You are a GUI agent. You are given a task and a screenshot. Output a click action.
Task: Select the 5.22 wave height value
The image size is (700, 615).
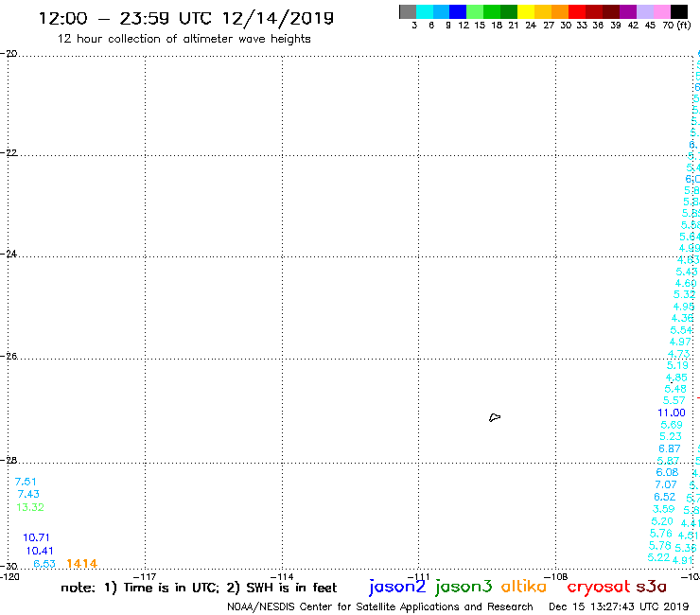click(x=658, y=557)
